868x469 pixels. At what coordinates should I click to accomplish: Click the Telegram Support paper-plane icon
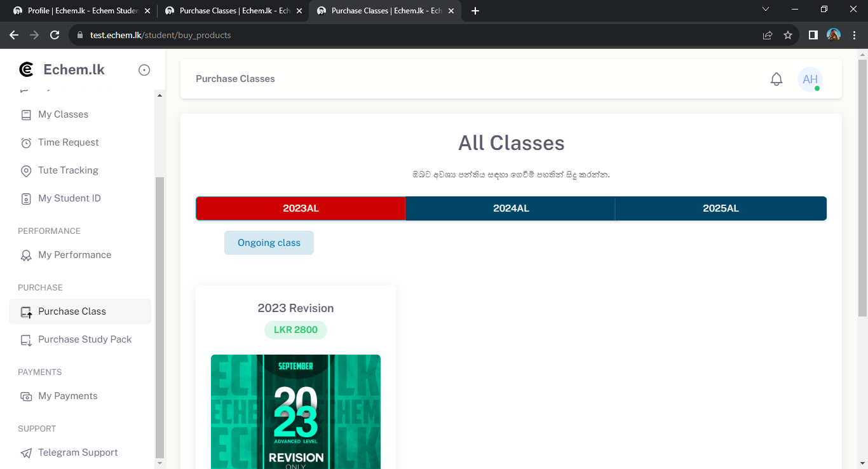pyautogui.click(x=26, y=453)
